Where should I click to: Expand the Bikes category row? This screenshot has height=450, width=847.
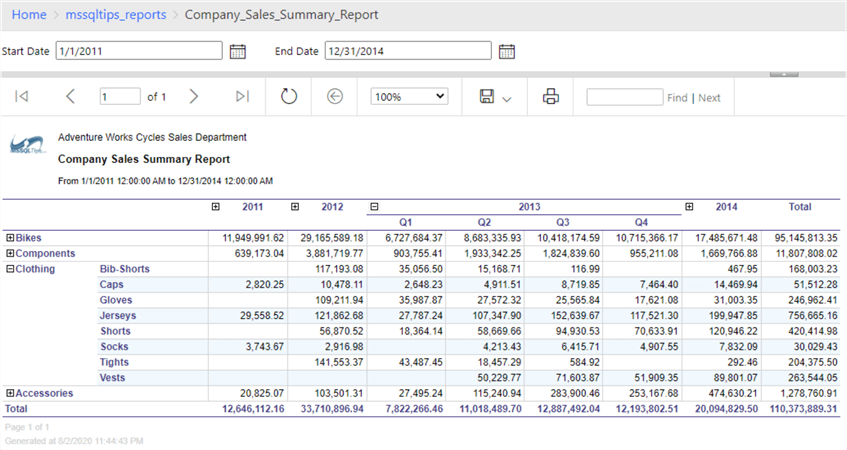tap(11, 238)
